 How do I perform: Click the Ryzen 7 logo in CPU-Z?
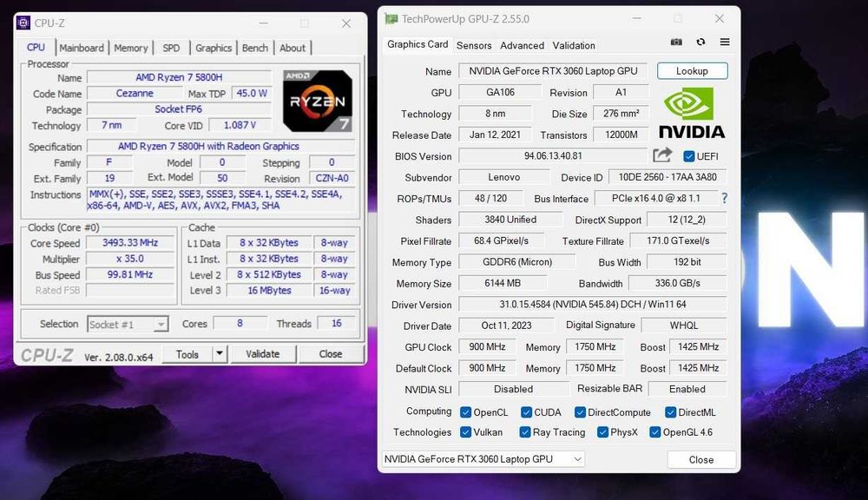317,101
